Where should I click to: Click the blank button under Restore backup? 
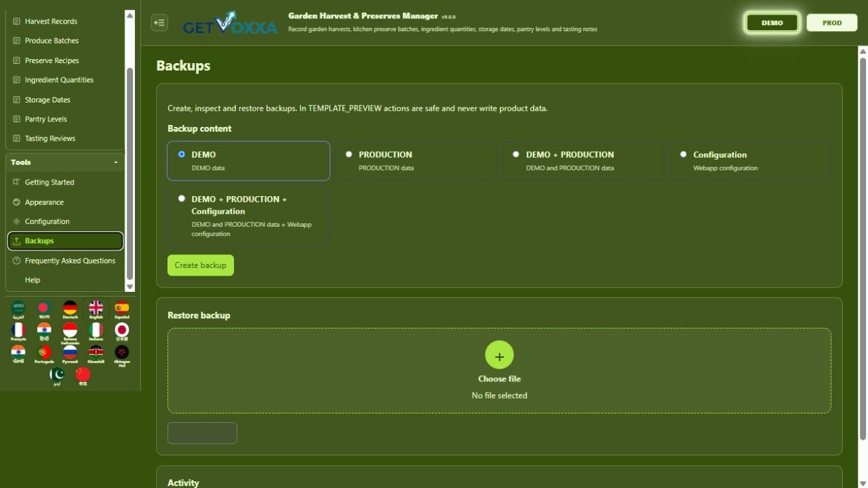point(202,433)
